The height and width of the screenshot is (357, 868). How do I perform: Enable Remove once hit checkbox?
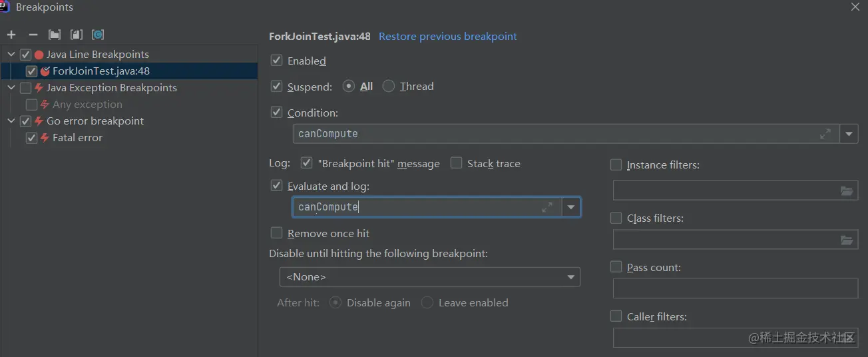click(x=276, y=233)
